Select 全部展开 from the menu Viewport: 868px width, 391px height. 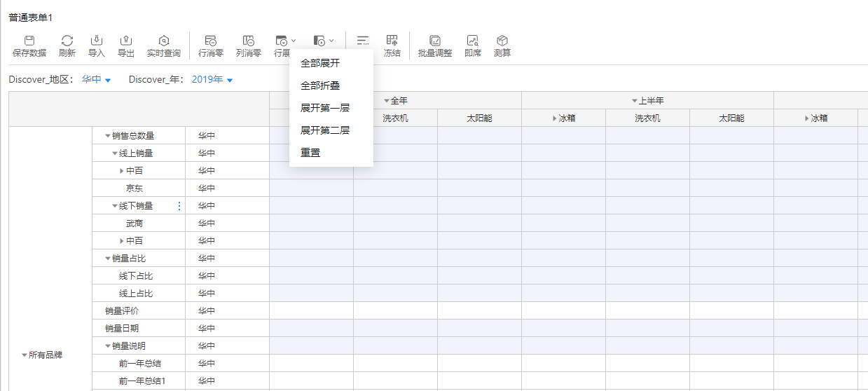pyautogui.click(x=320, y=63)
